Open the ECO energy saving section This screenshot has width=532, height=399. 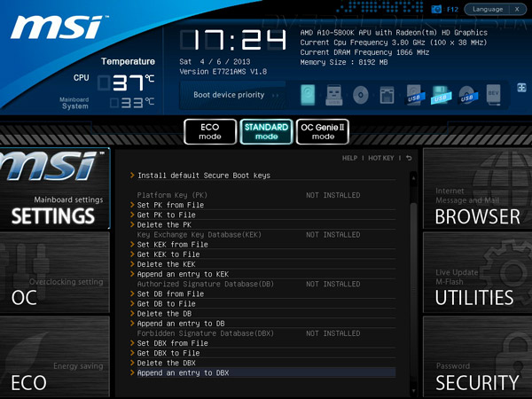tap(55, 356)
